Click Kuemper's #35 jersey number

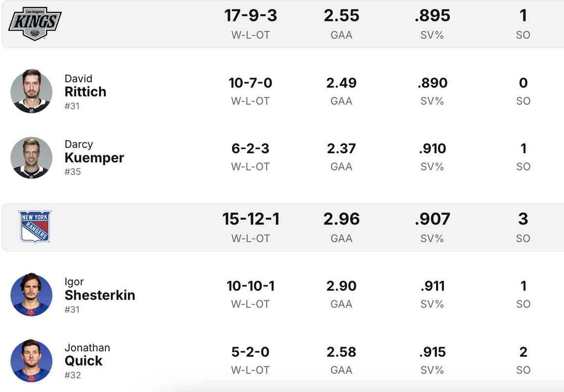(73, 171)
